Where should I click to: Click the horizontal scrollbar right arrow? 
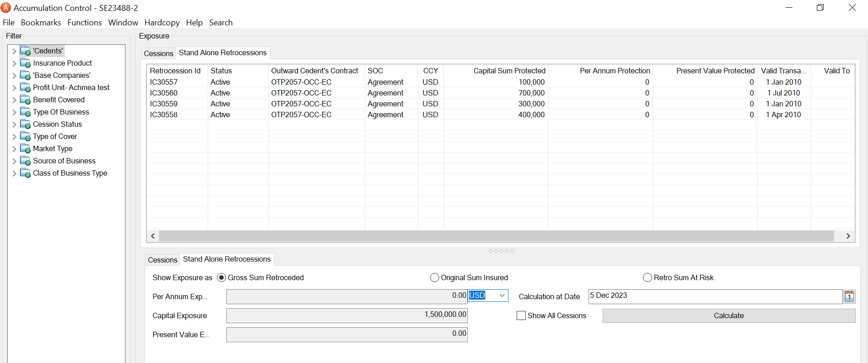click(848, 236)
